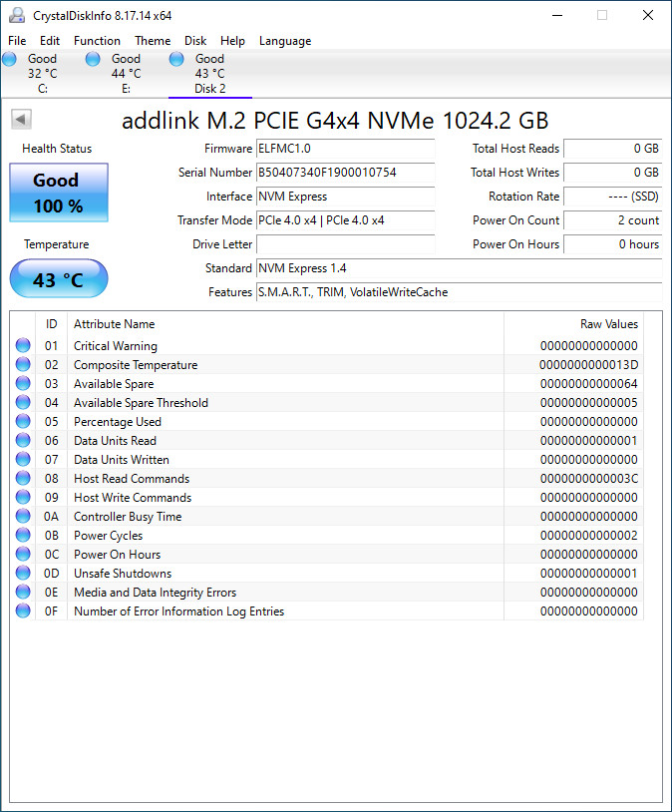Click status orb for Percentage Used row
The height and width of the screenshot is (812, 672).
click(23, 421)
